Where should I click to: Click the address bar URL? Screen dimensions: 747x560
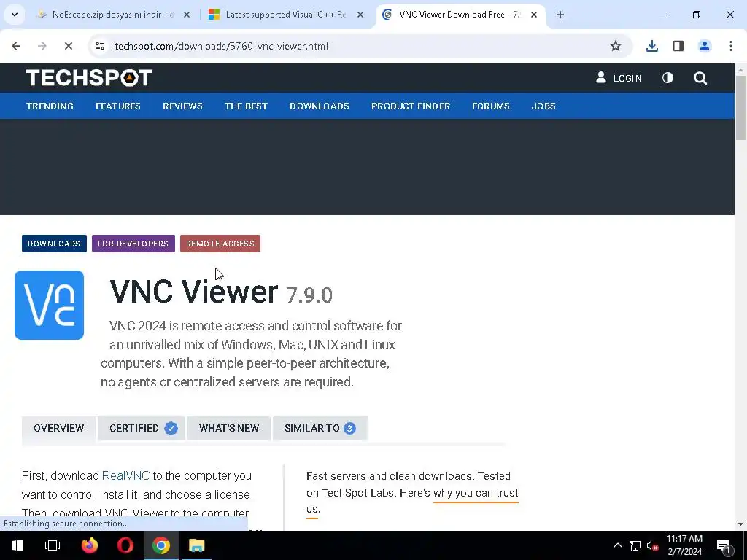pyautogui.click(x=222, y=46)
